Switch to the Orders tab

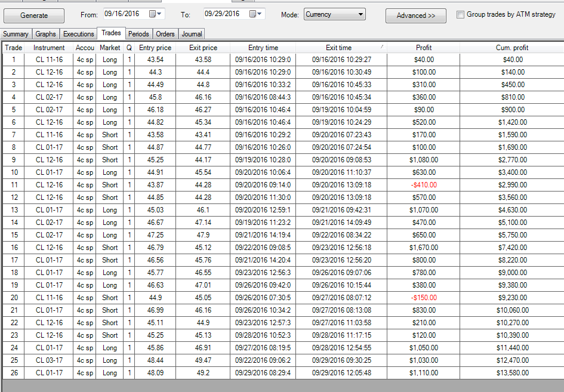point(165,34)
